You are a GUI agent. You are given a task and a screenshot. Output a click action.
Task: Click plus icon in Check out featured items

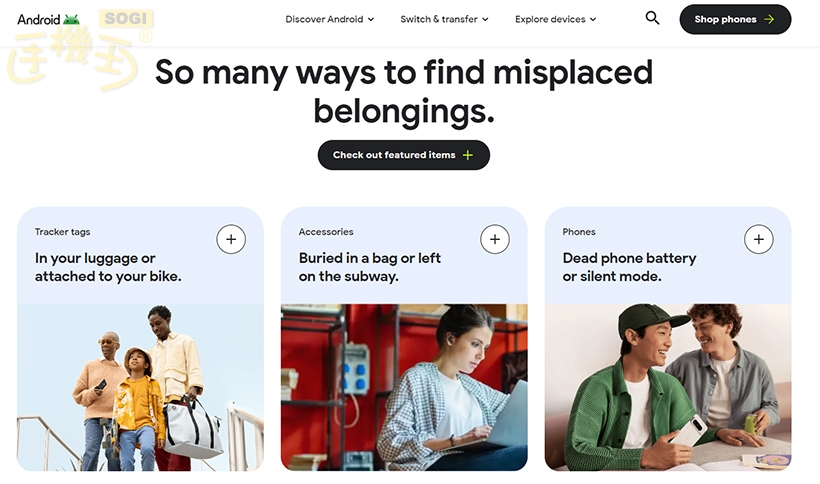tap(468, 155)
